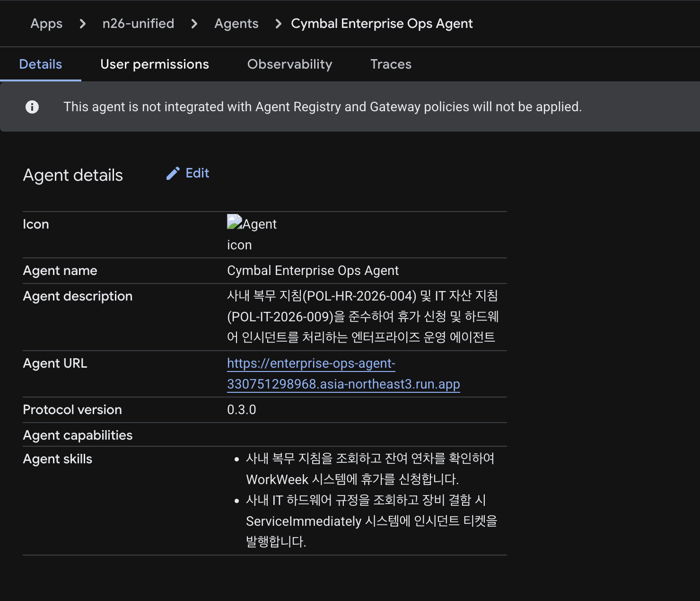Click the Icon row label

(36, 224)
